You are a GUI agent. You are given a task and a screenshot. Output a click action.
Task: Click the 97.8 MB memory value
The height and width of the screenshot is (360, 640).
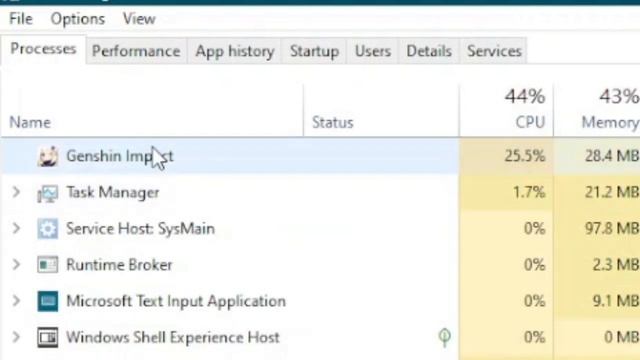click(611, 229)
